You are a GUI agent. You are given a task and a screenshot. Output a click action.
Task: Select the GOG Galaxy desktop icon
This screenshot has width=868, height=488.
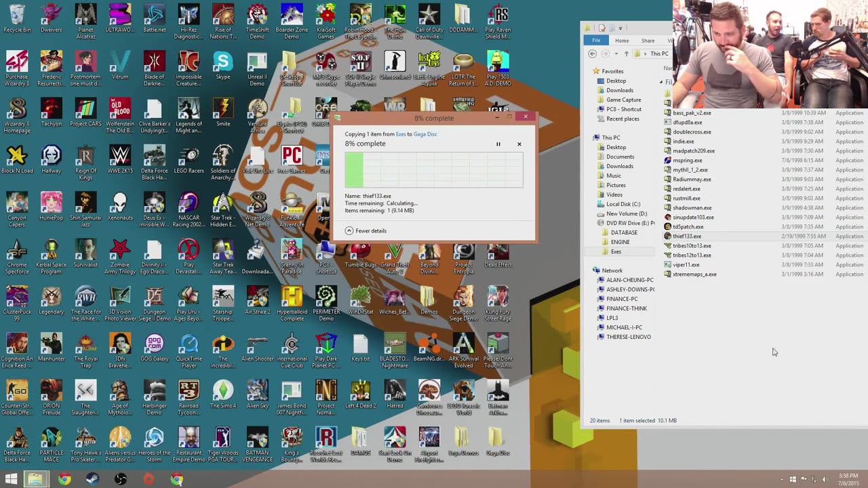pyautogui.click(x=155, y=347)
